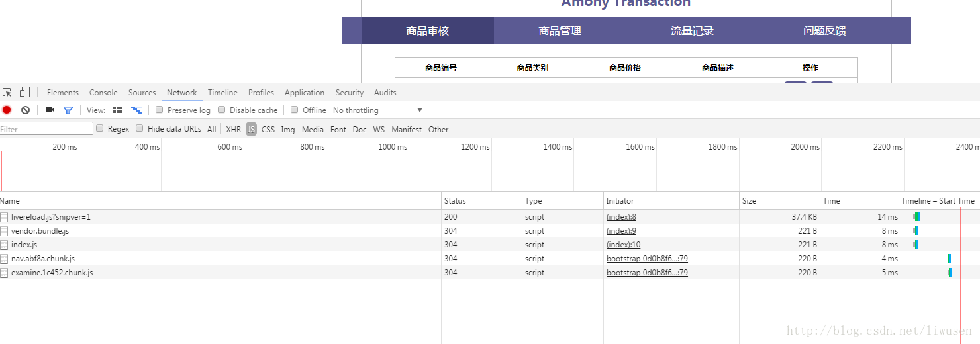
Task: Toggle capture screenshots camera icon
Action: click(50, 110)
